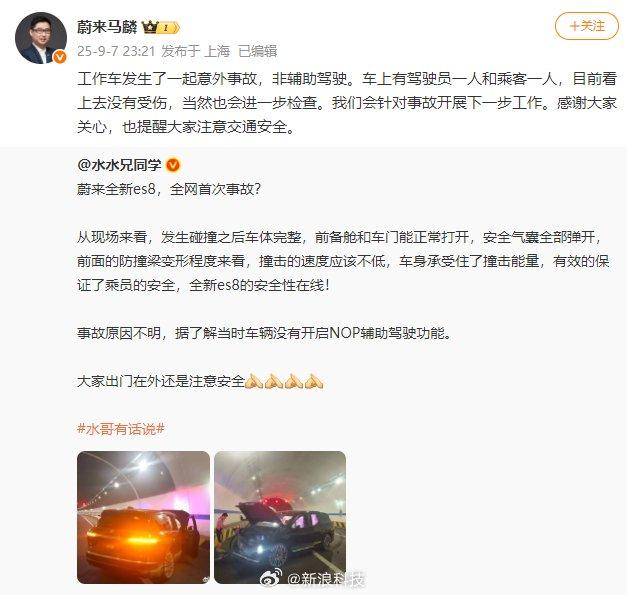View the rear car hazard lights photo
Screen dimensions: 627x595
click(x=143, y=517)
